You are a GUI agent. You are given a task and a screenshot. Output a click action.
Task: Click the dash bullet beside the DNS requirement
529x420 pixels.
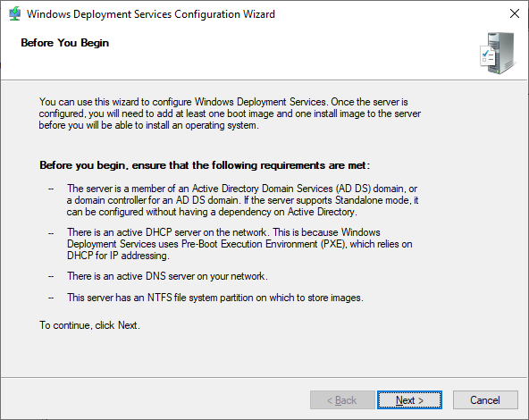(51, 277)
